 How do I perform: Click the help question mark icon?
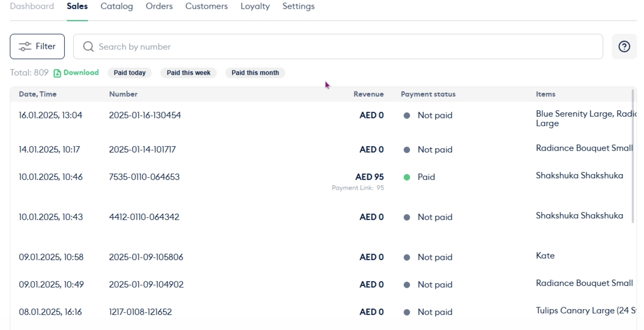tap(624, 46)
